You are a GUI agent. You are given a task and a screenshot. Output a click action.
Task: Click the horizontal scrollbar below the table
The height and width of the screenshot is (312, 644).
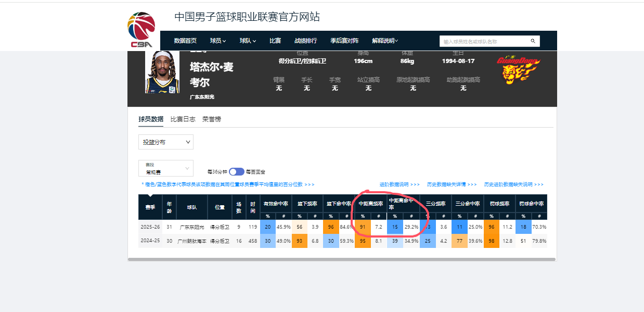[341, 259]
